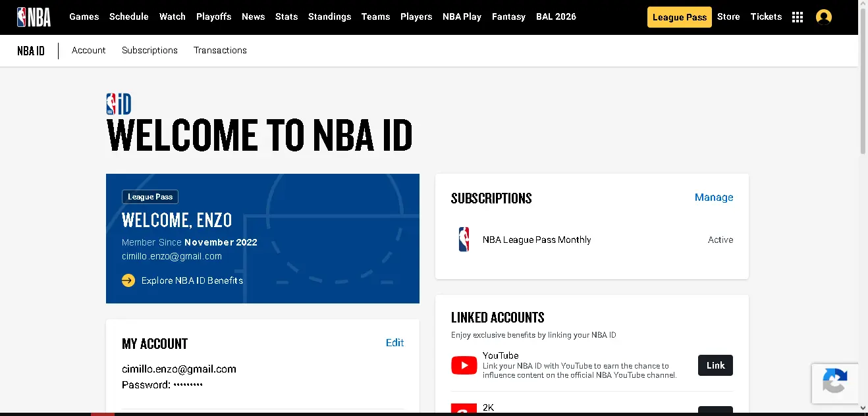Click the email address in My Account
Image resolution: width=868 pixels, height=416 pixels.
point(179,369)
